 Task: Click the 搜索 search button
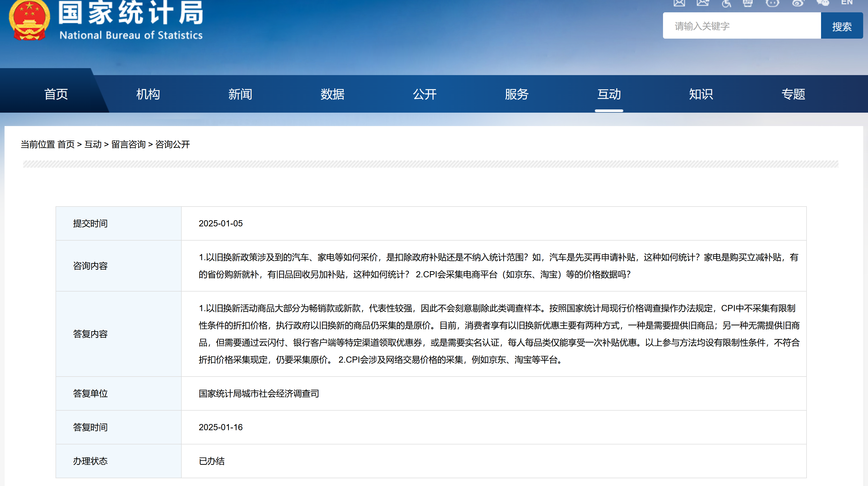842,26
